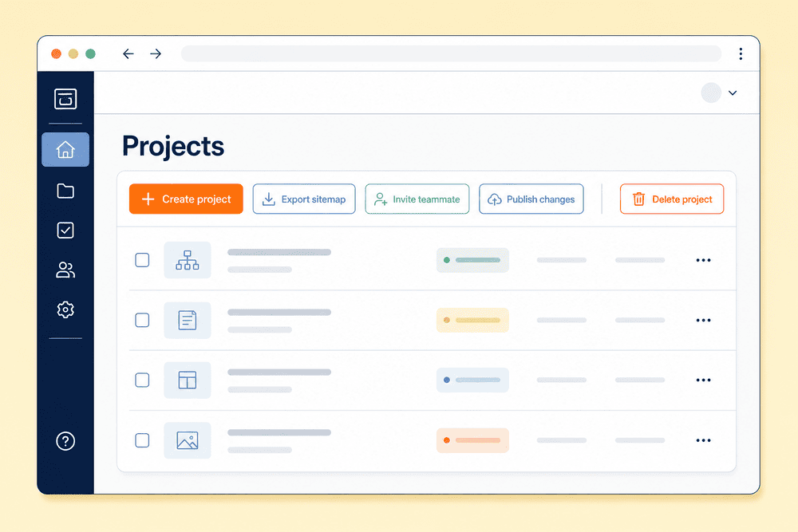Click the green status badge in sitemap row
798x532 pixels.
[x=472, y=260]
